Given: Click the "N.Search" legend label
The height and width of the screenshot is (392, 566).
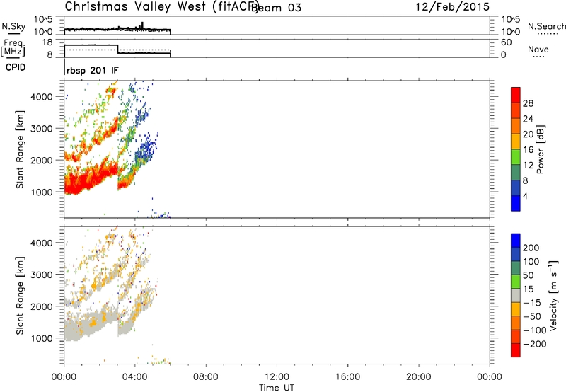Looking at the screenshot, I should (x=546, y=26).
